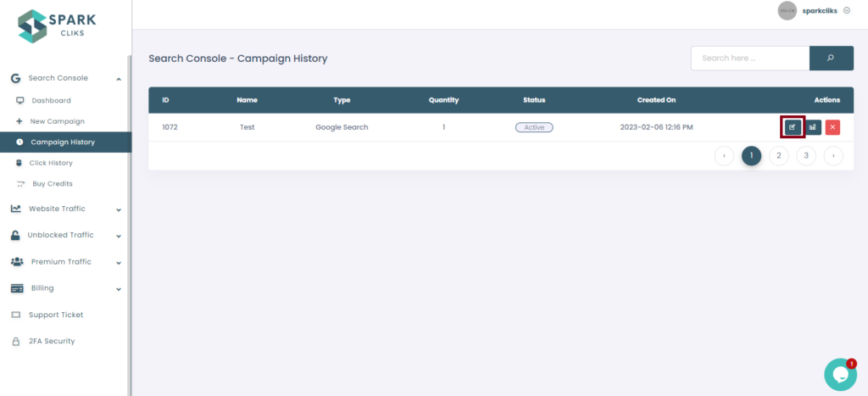Expand the Unblocked Traffic chevron
The width and height of the screenshot is (868, 396).
pos(119,236)
